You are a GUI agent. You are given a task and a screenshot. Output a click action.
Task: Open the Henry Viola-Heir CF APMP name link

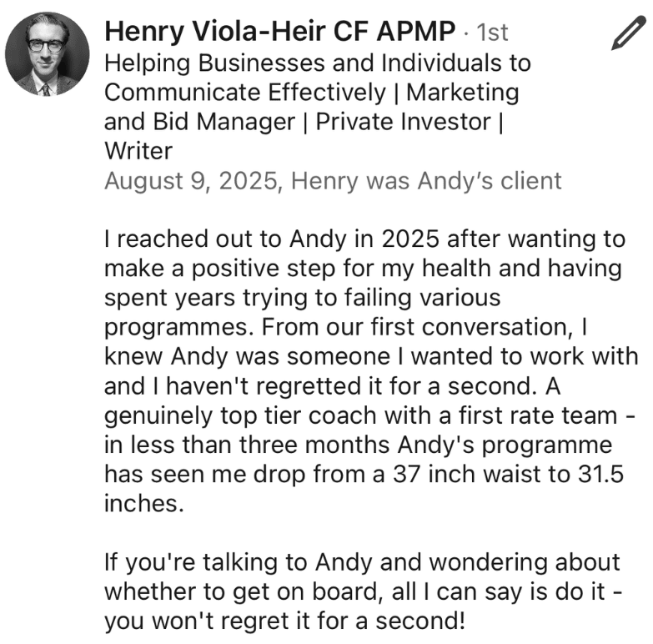point(280,32)
